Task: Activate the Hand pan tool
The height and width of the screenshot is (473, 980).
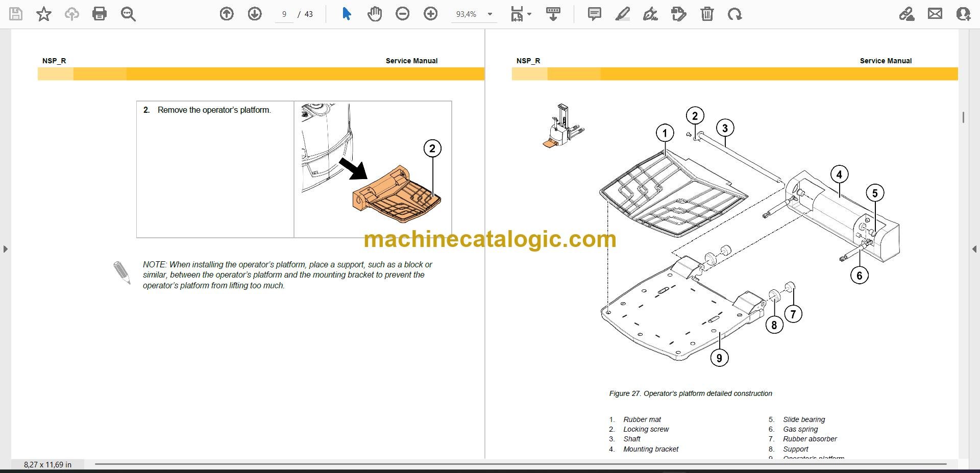Action: click(x=375, y=14)
